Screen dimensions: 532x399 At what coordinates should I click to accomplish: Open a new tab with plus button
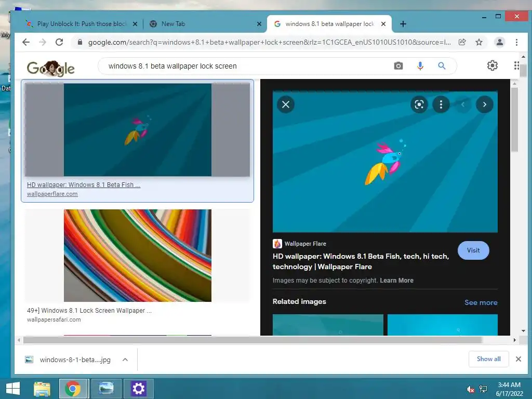(403, 24)
